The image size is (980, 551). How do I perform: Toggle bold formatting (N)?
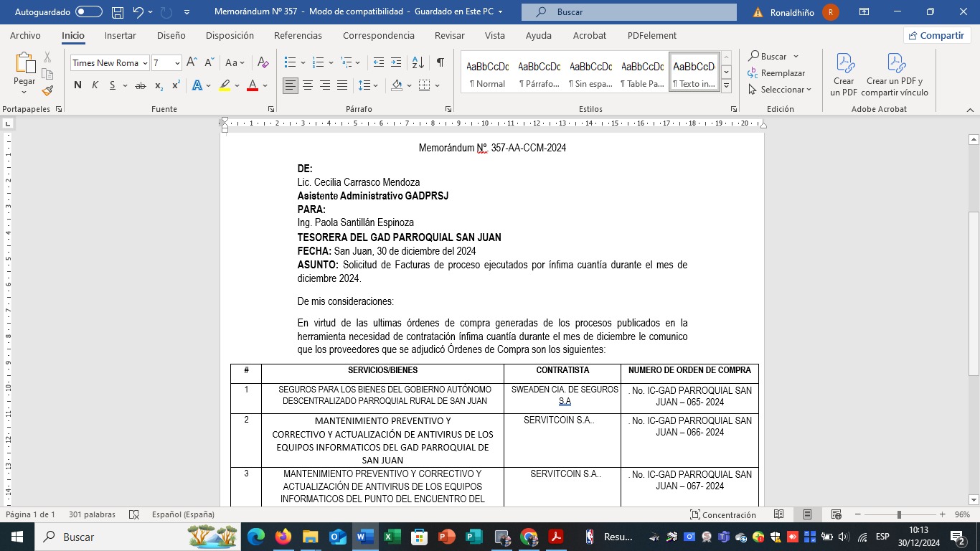click(x=77, y=85)
